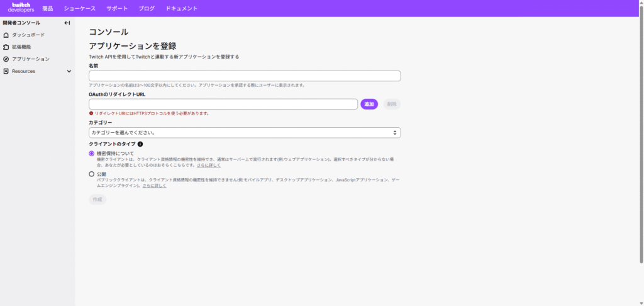Click the 拡張機能 puzzle icon
This screenshot has height=306, width=644.
pos(6,47)
